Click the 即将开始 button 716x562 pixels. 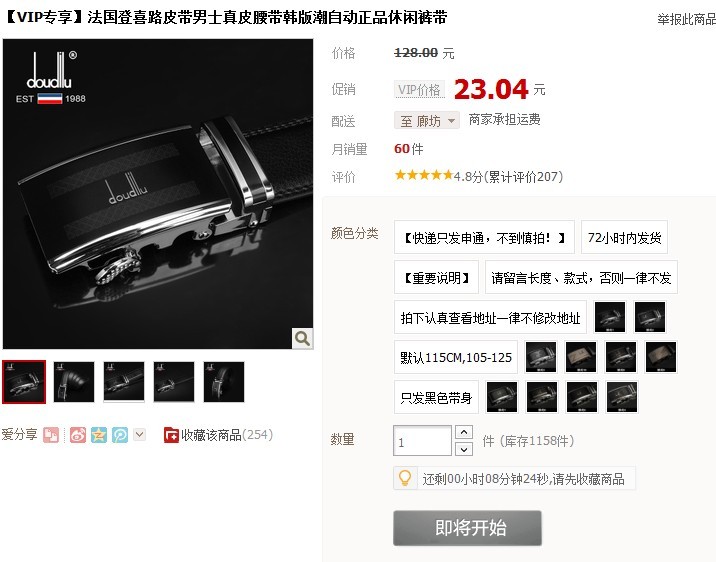(x=468, y=528)
